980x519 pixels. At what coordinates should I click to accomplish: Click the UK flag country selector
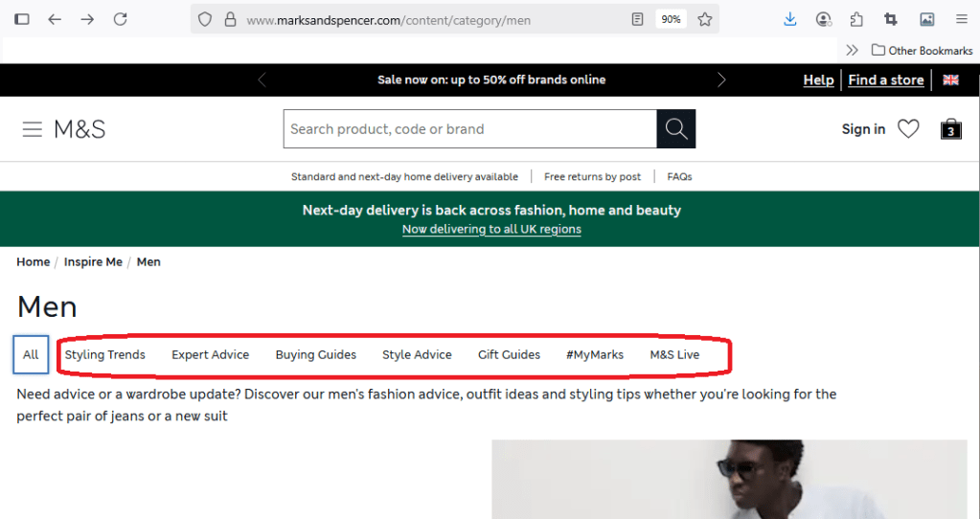(x=950, y=80)
